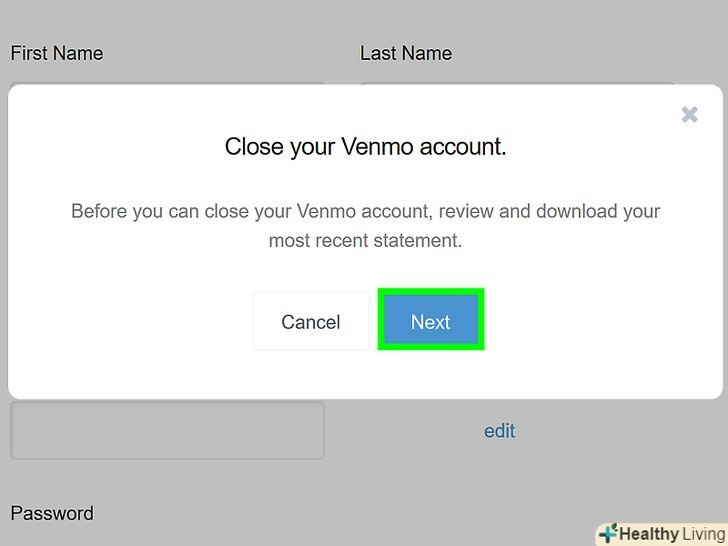The width and height of the screenshot is (728, 546).
Task: Click the "Before you can close" message line
Action: tap(365, 212)
